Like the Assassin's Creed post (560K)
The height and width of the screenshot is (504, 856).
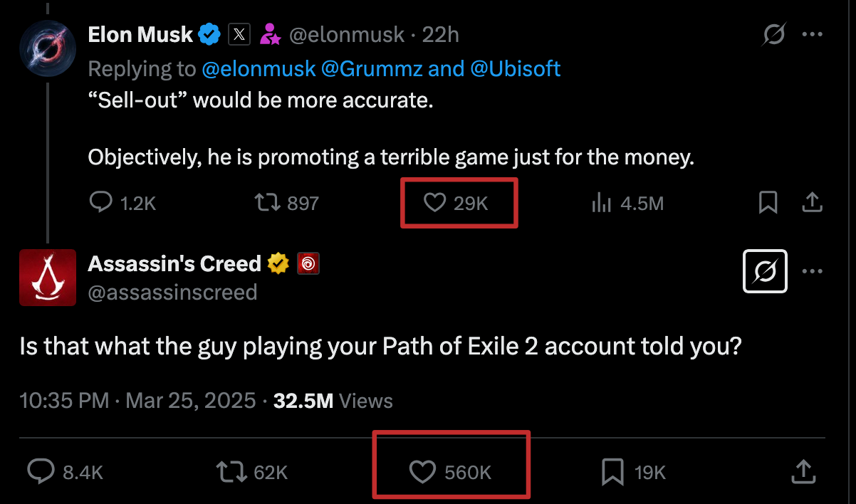(423, 471)
